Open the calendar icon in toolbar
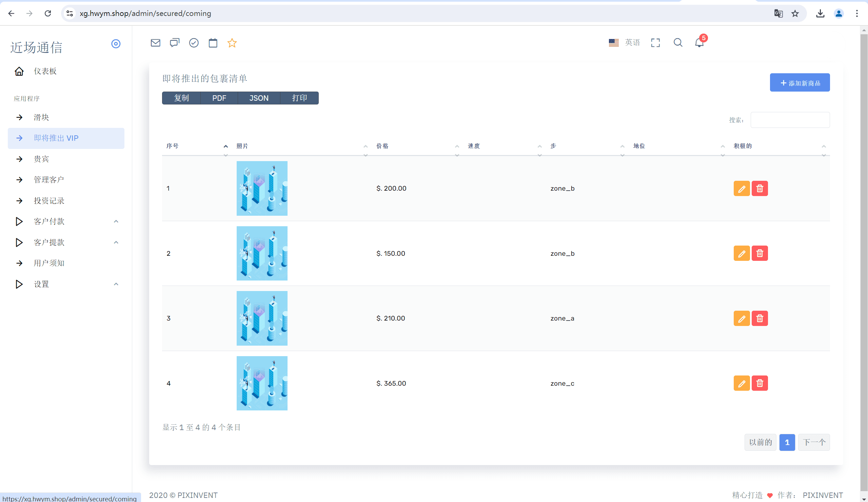Screen dimensions: 868x502 point(213,43)
